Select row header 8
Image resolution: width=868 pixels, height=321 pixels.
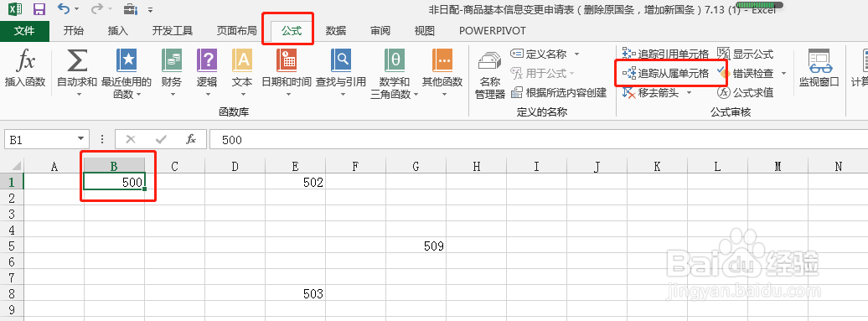pos(12,293)
